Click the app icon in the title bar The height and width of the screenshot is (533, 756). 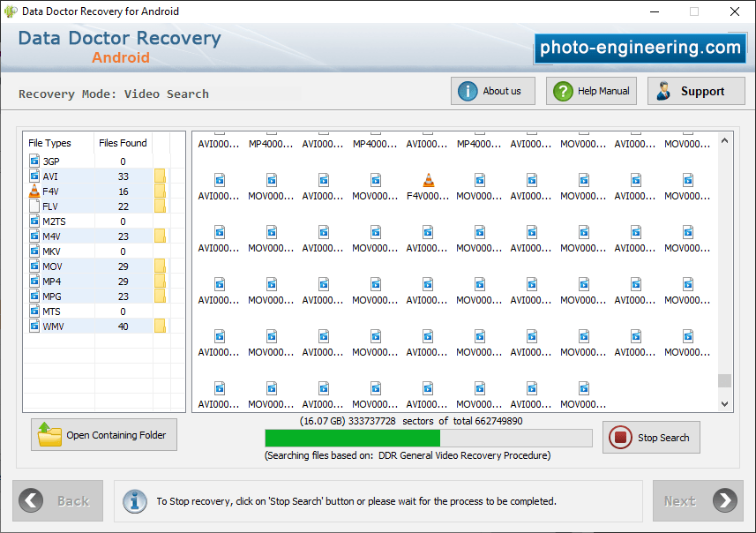point(11,11)
